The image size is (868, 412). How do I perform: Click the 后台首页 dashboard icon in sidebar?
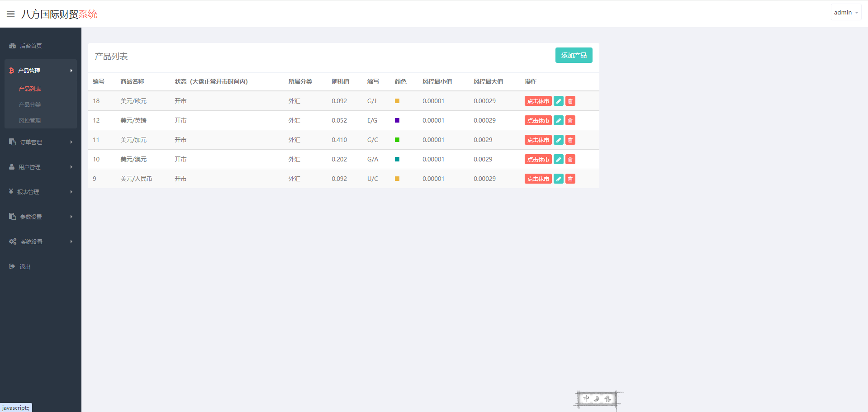point(13,46)
